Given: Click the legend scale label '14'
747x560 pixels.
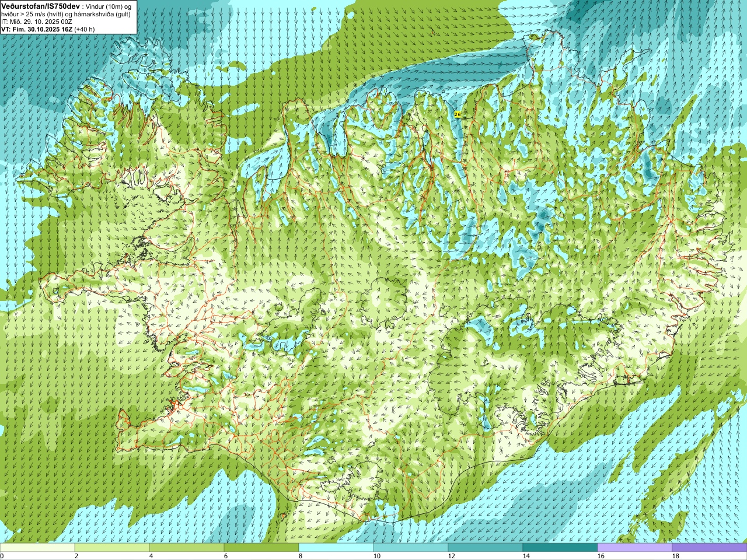Looking at the screenshot, I should click(x=526, y=556).
